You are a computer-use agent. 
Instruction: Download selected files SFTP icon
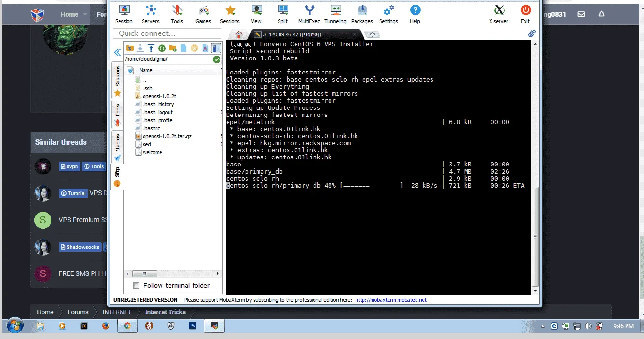coord(140,48)
